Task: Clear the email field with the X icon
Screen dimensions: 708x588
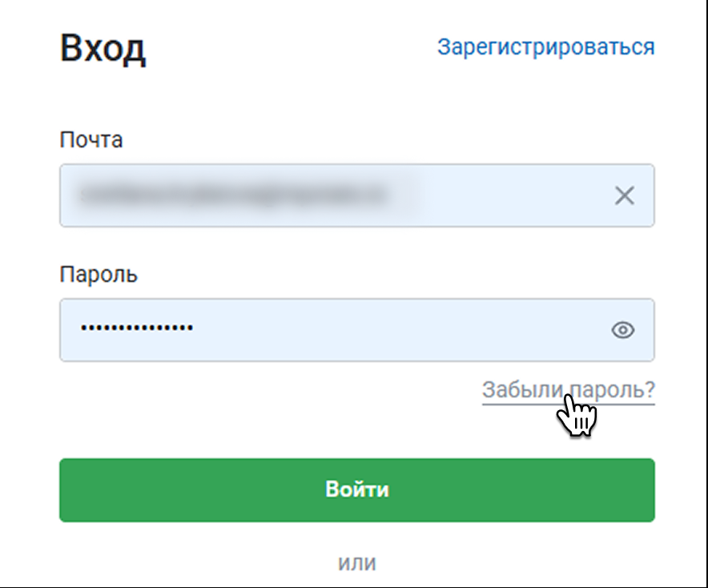Action: coord(624,195)
